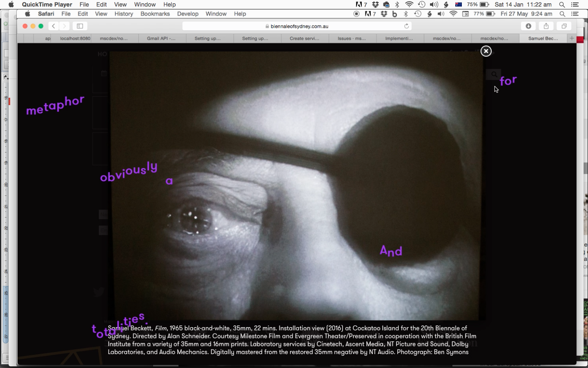The height and width of the screenshot is (368, 588).
Task: Click the Samuel Beckett Film eyepatch image
Action: click(296, 186)
